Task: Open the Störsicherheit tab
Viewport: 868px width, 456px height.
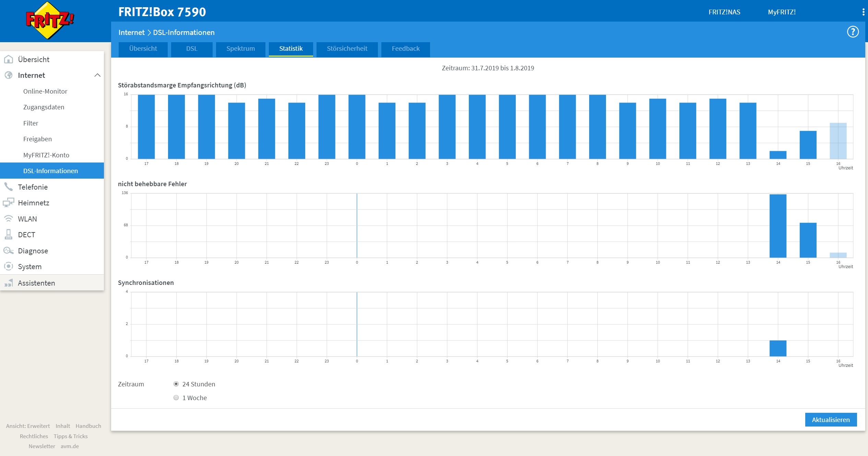Action: [x=347, y=49]
